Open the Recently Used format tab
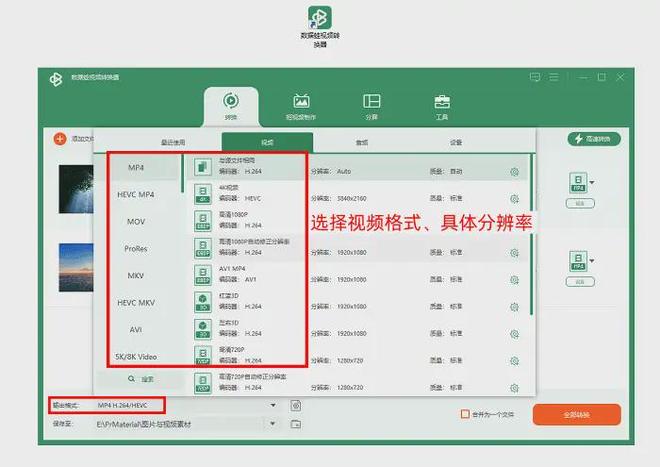The image size is (660, 467). click(x=173, y=142)
